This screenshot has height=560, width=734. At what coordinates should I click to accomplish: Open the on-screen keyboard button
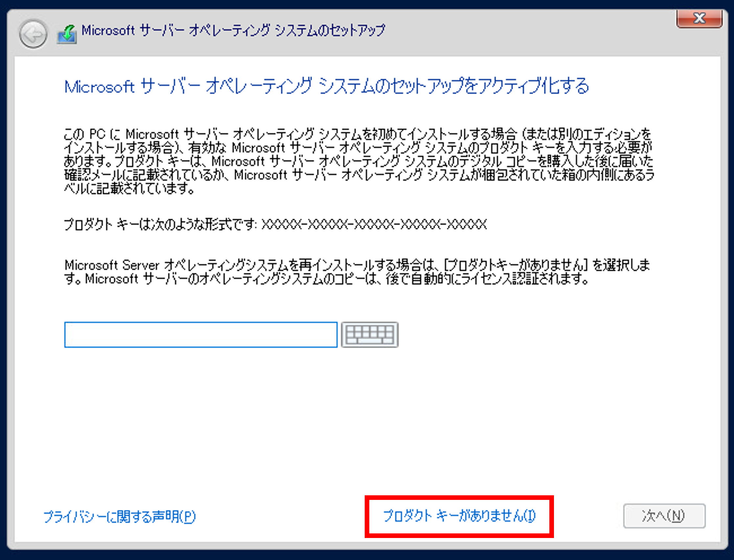coord(370,335)
